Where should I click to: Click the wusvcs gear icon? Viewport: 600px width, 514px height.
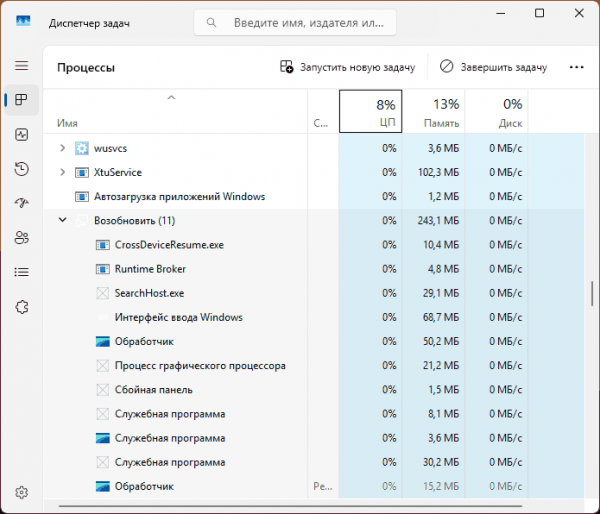coord(82,148)
